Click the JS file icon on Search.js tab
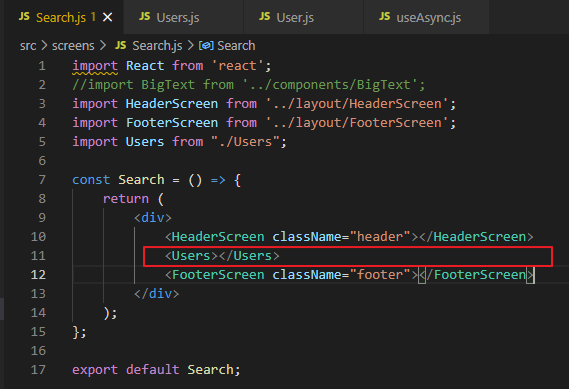This screenshot has height=389, width=569. click(x=24, y=17)
